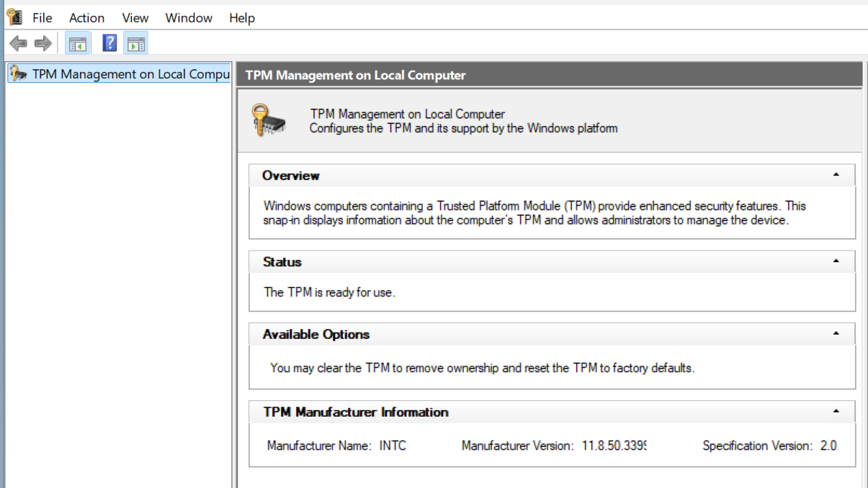Click the large key and chip header icon
This screenshot has width=868, height=488.
click(269, 121)
